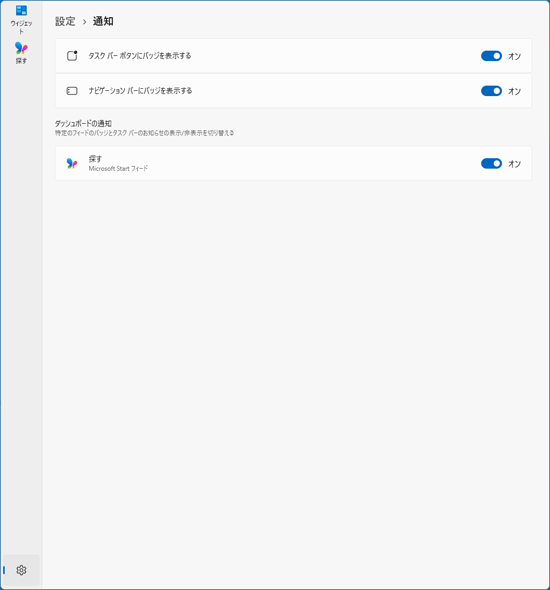The image size is (550, 590).
Task: Click the breadcrumb chevron separator
Action: click(x=84, y=22)
